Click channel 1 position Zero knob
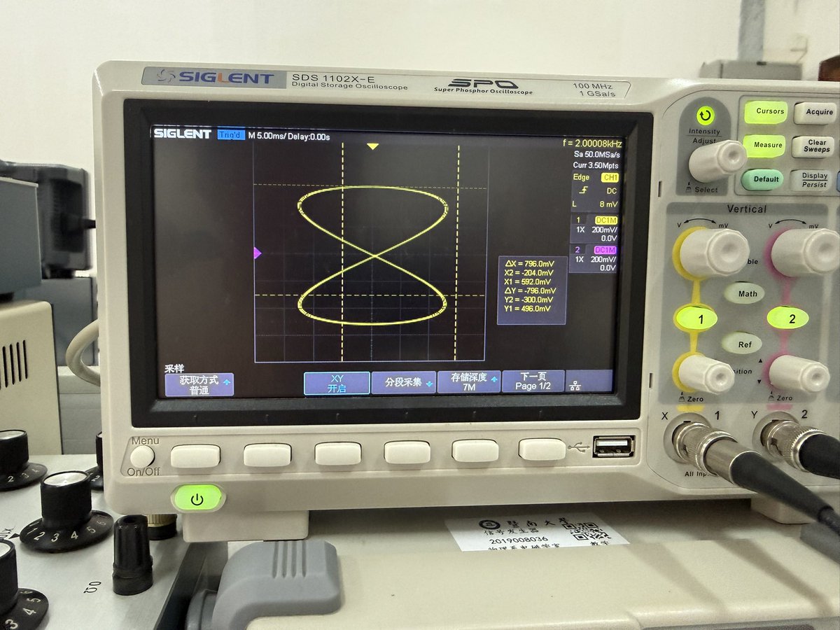 tap(706, 374)
